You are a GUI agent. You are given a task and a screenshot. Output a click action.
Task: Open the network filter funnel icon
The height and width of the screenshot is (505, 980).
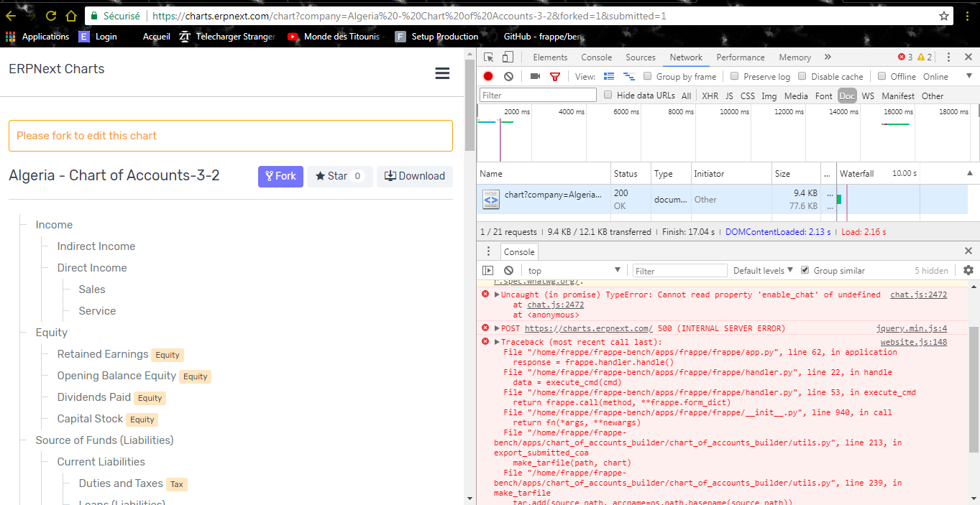click(554, 76)
